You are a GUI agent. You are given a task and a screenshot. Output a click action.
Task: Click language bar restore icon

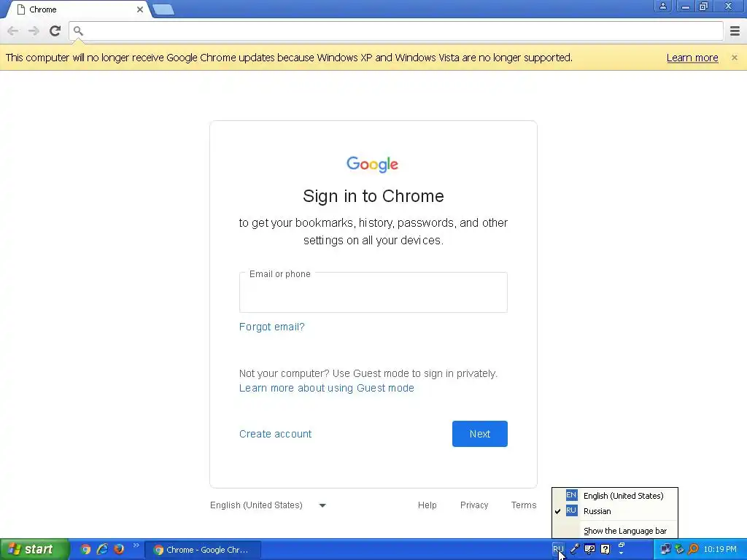pos(622,545)
